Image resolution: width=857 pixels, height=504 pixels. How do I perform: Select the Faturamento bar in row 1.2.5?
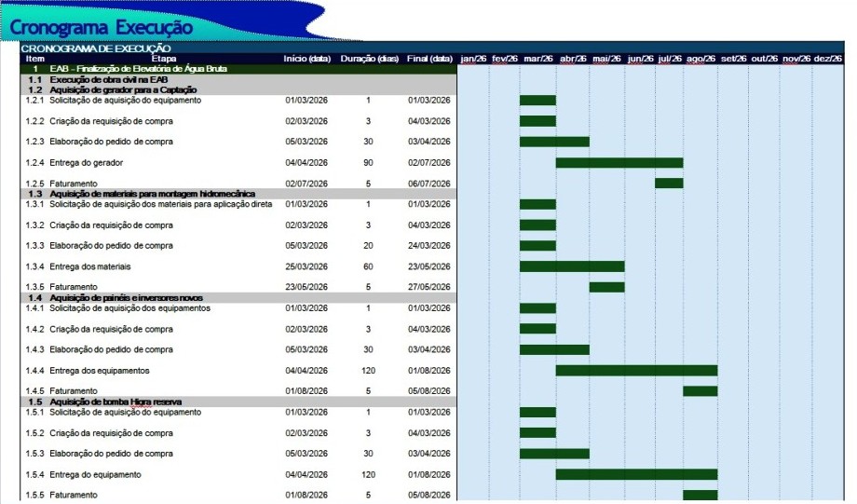(668, 184)
